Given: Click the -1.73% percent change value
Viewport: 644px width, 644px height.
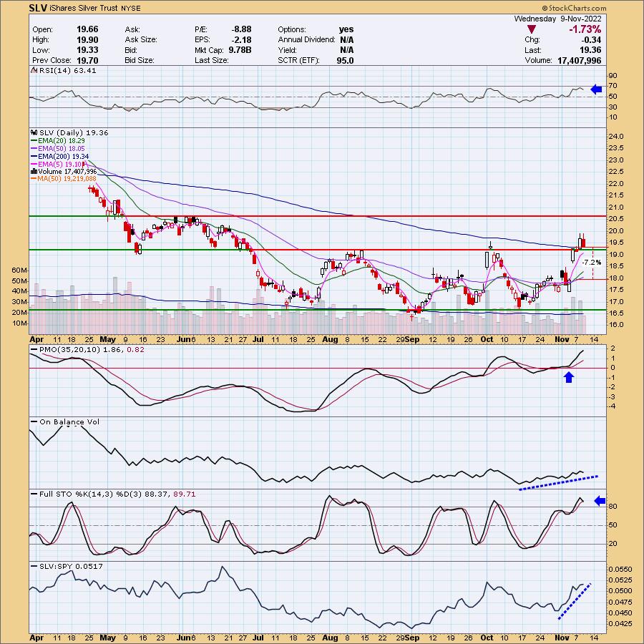Looking at the screenshot, I should [x=585, y=29].
